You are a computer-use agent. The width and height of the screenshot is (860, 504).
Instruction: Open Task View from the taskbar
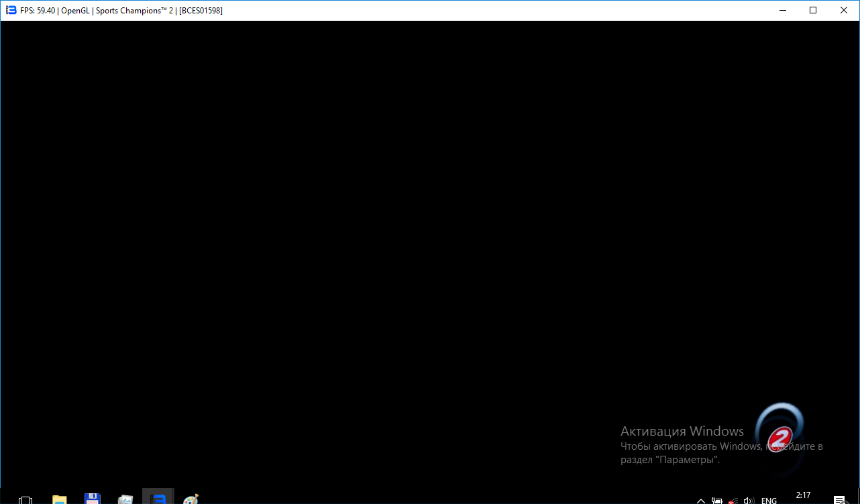pyautogui.click(x=25, y=499)
